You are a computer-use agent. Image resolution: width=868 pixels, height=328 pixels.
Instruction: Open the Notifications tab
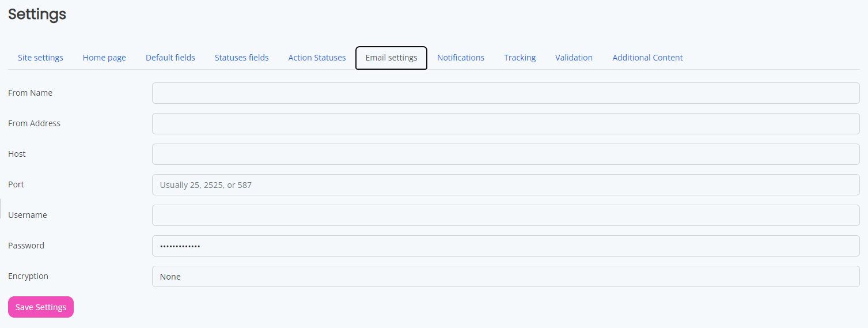point(461,58)
